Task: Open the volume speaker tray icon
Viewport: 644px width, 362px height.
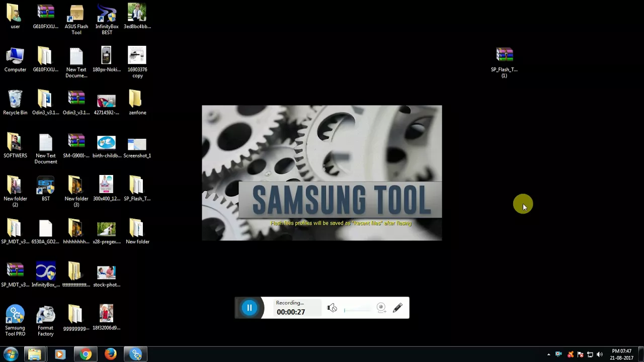Action: click(x=599, y=354)
